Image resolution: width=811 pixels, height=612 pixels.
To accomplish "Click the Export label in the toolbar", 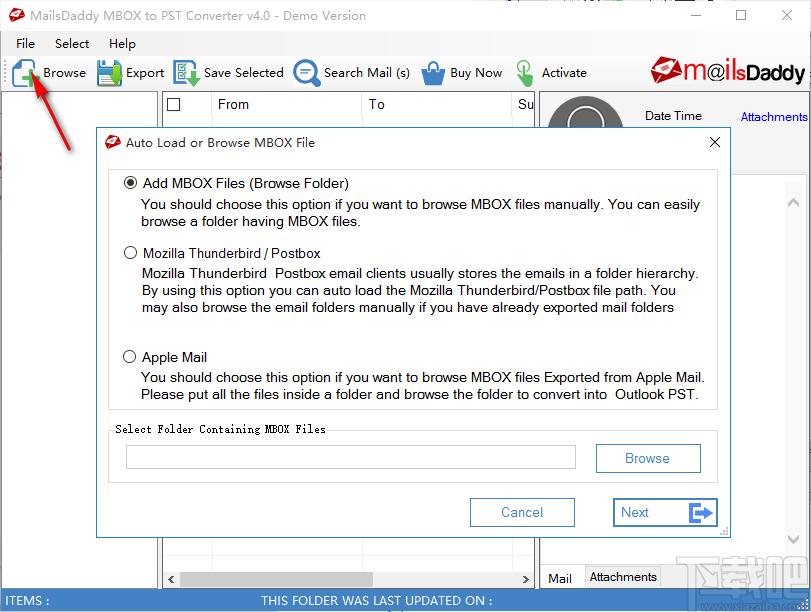I will click(145, 73).
